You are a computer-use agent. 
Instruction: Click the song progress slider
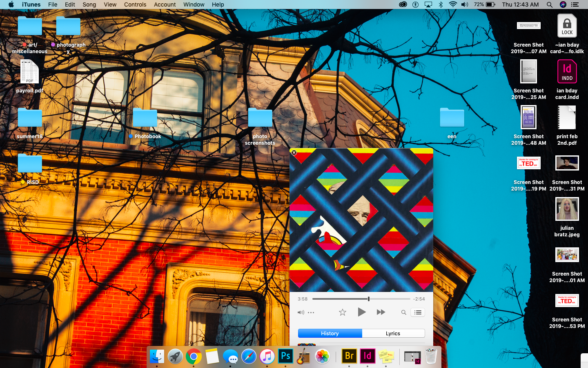(x=361, y=299)
